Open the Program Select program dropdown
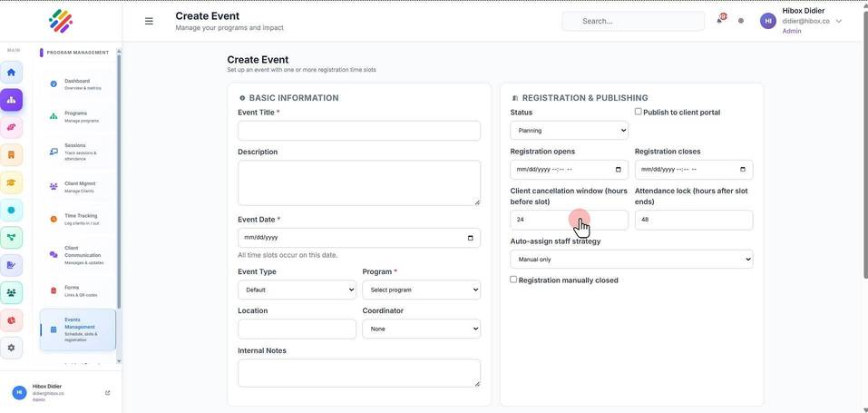 [x=421, y=290]
